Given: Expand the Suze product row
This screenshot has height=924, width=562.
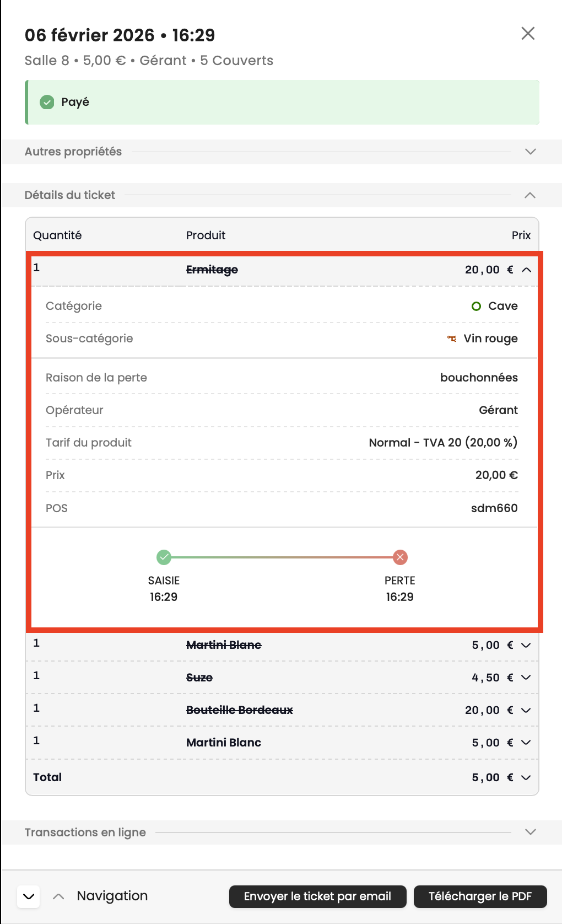Looking at the screenshot, I should [x=526, y=678].
